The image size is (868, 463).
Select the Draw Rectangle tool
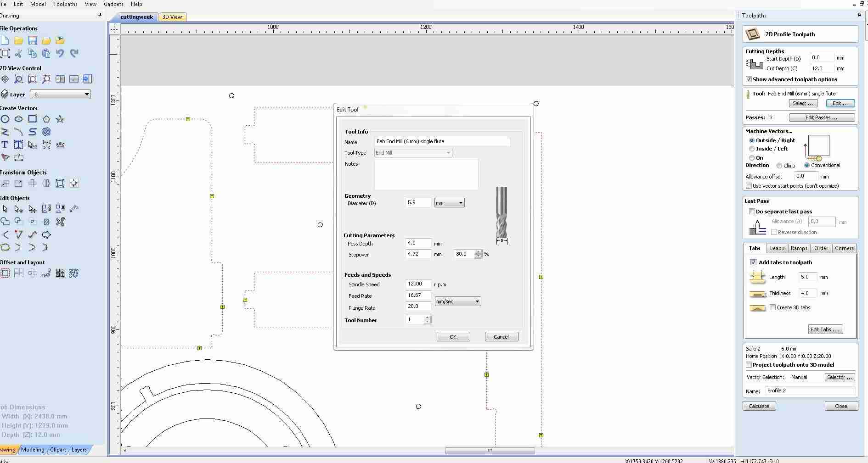coord(32,119)
